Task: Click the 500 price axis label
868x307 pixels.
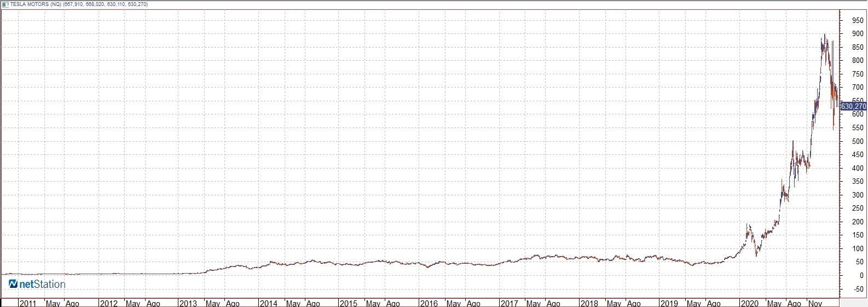Action: 859,142
